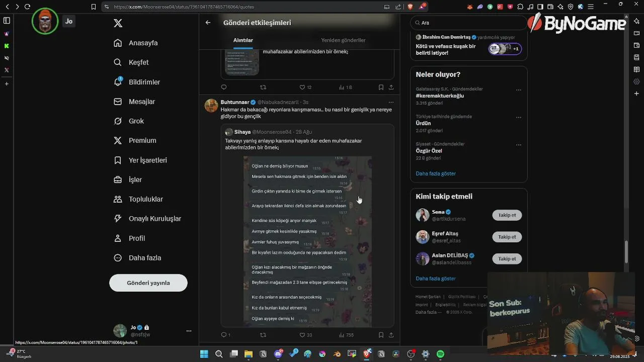Screen dimensions: 644x362
Task: Open İşler jobs page
Action: 128,179
